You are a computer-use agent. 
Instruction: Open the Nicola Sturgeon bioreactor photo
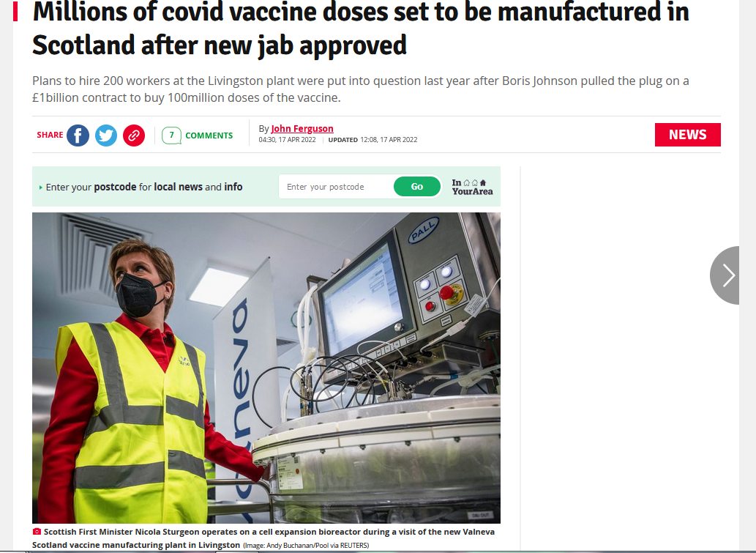click(266, 368)
